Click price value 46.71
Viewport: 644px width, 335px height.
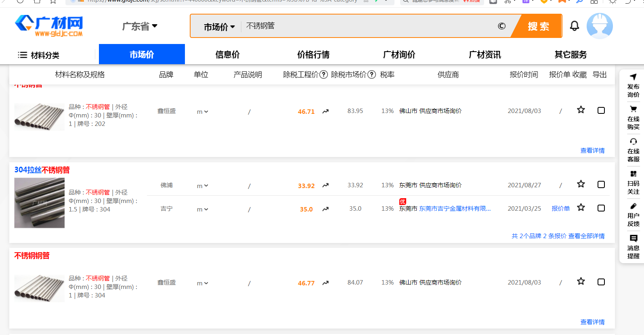pyautogui.click(x=306, y=112)
